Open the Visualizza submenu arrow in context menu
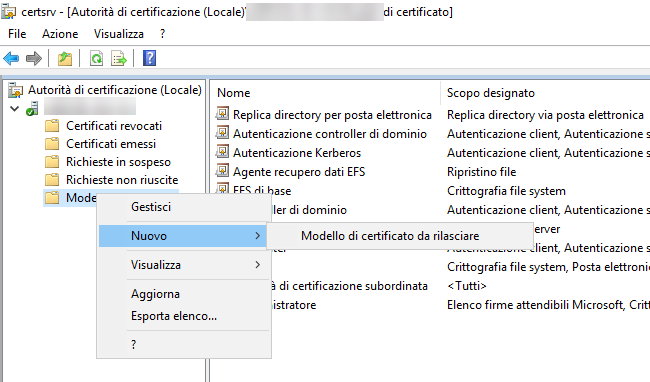Viewport: 650px width, 382px height. pyautogui.click(x=257, y=265)
